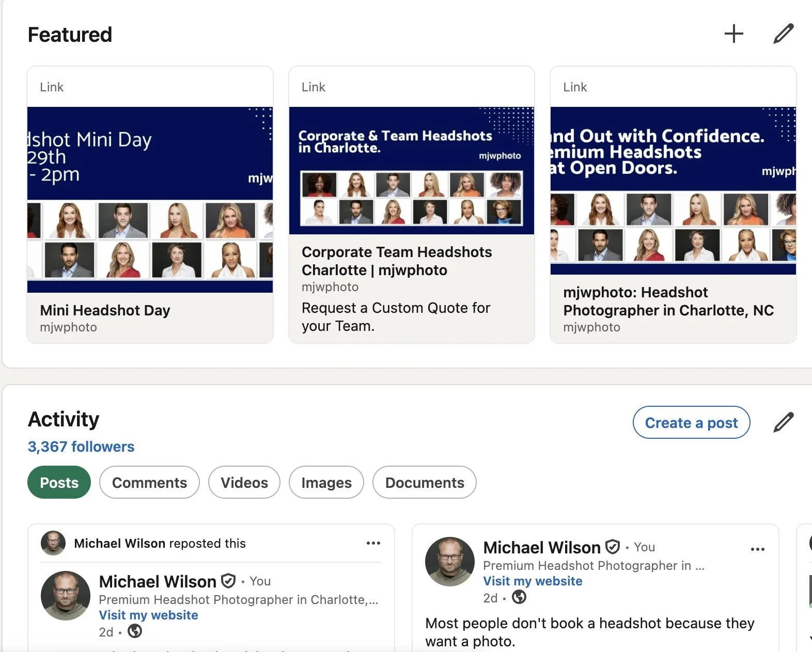Click Visit my website in the reposted post
Viewport: 812px width, 652px height.
pyautogui.click(x=149, y=615)
